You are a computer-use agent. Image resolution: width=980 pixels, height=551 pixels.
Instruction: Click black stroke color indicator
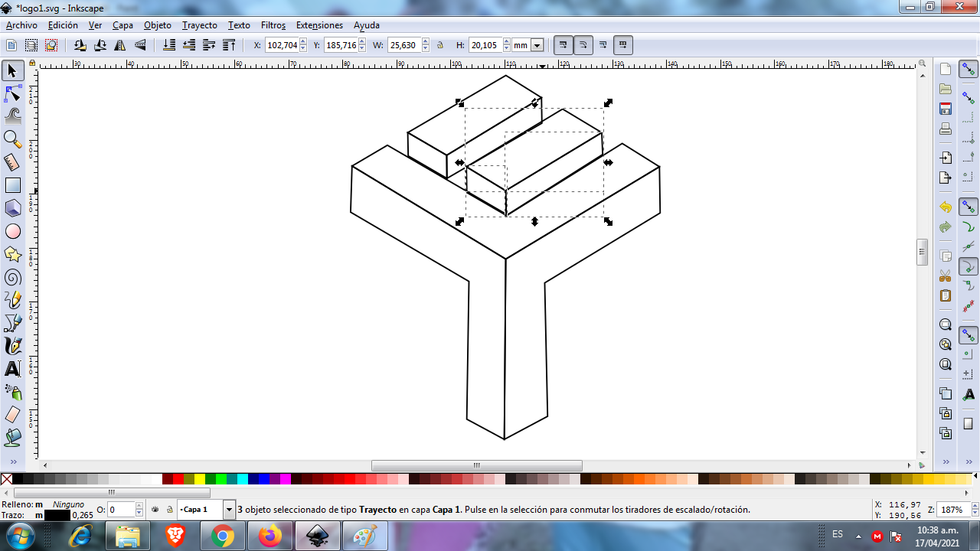[57, 515]
